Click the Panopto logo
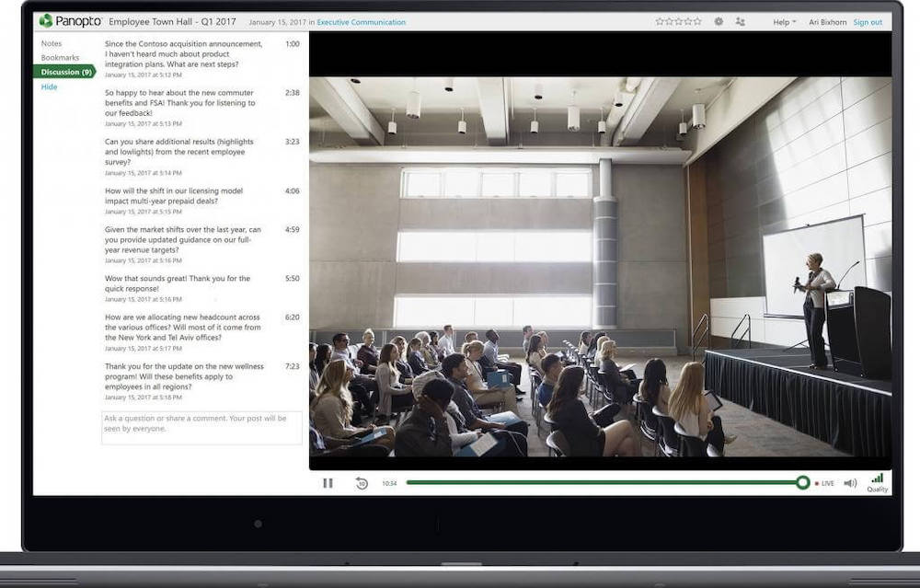The width and height of the screenshot is (920, 588). [70, 21]
